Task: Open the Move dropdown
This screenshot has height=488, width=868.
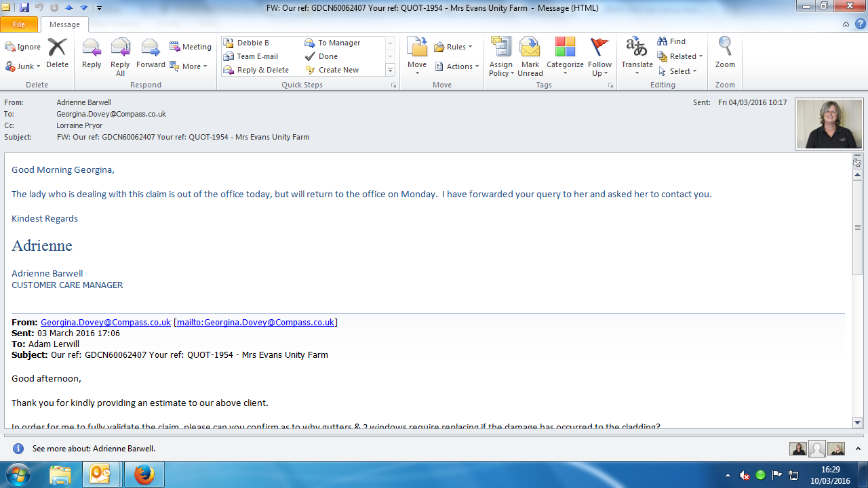Action: point(417,57)
